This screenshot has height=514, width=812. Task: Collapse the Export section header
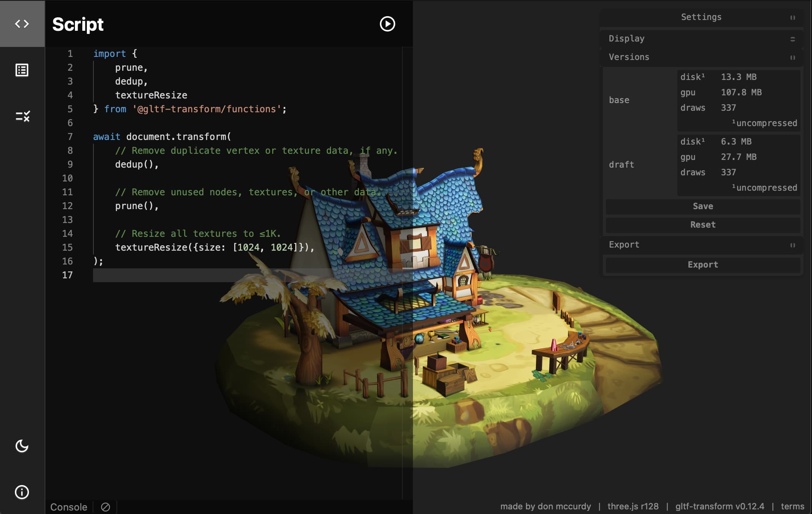pos(701,245)
